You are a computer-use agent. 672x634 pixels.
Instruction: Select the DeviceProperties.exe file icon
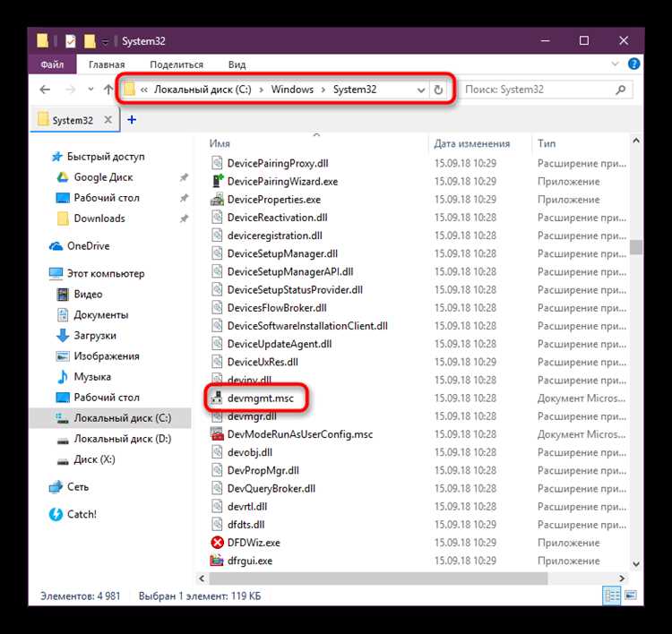pos(218,199)
